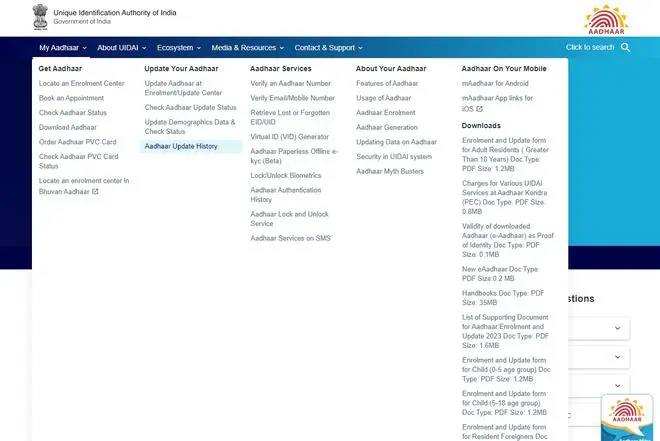Image resolution: width=660 pixels, height=441 pixels.
Task: Expand the About UIDAI dropdown
Action: click(x=121, y=48)
